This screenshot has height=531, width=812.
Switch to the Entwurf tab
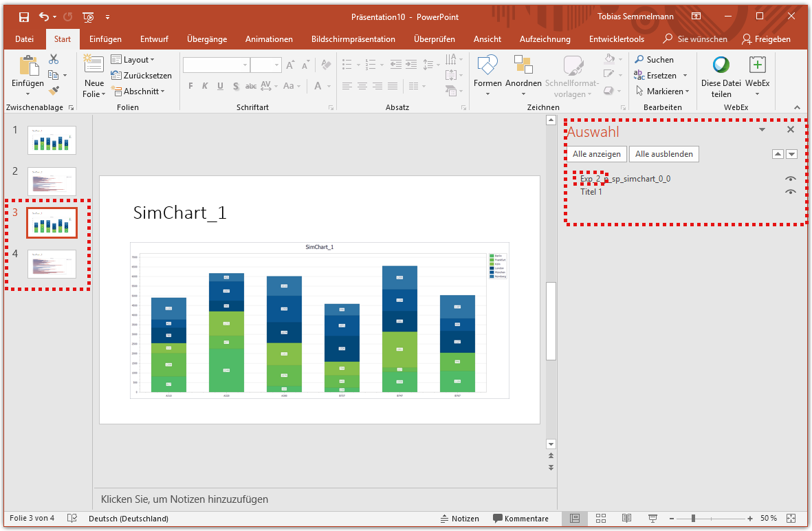pos(154,39)
